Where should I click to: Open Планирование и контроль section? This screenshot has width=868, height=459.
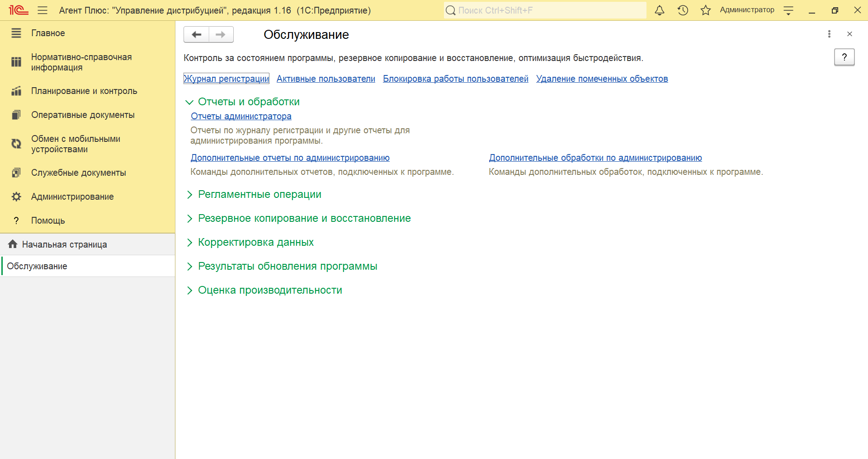tap(87, 91)
